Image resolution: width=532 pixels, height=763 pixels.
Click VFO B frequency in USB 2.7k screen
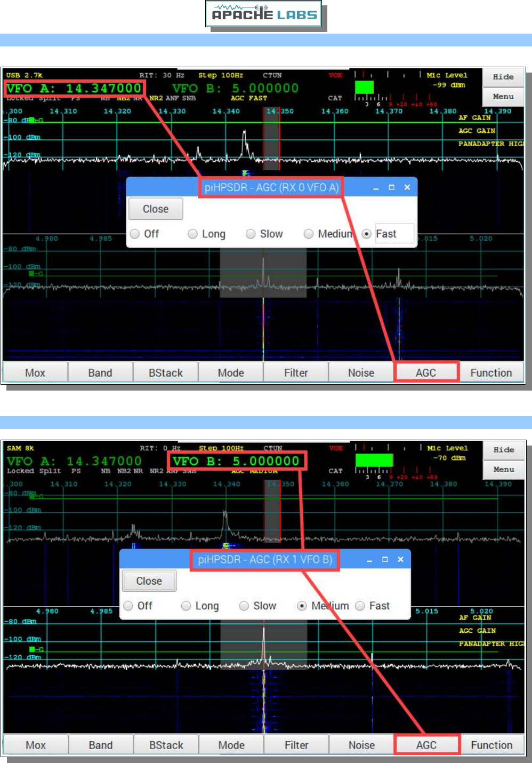click(236, 88)
